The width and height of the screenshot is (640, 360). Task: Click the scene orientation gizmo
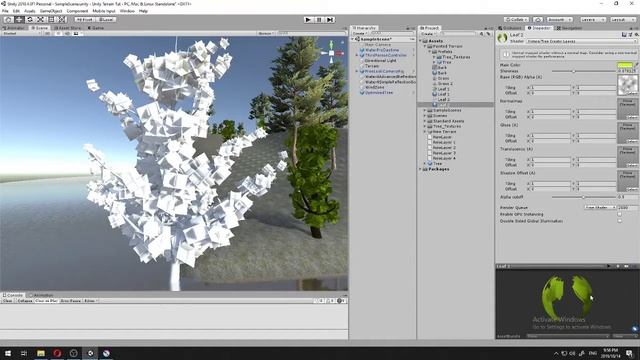[x=332, y=53]
